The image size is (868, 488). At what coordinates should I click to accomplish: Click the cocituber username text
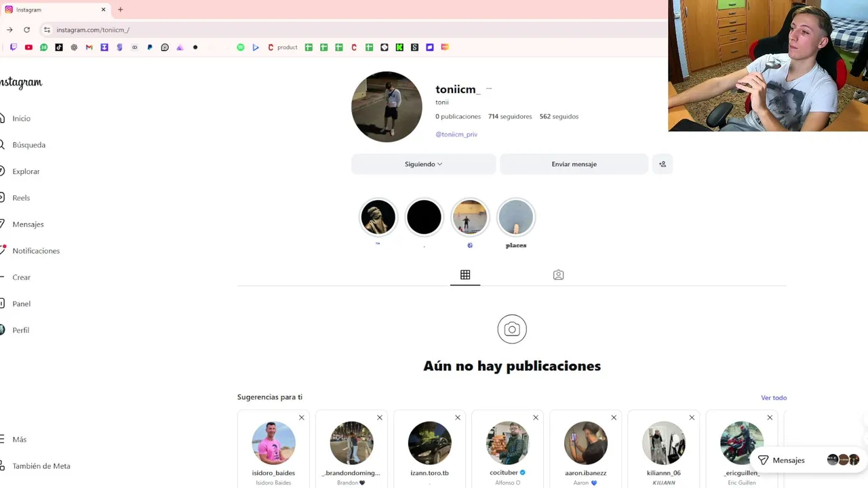coord(503,472)
